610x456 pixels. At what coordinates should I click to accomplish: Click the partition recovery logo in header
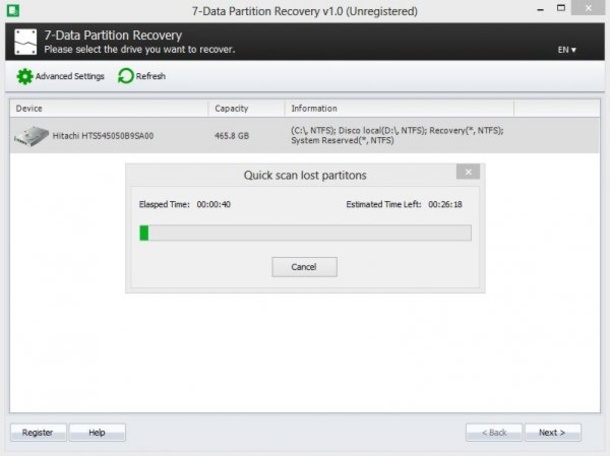click(x=26, y=42)
